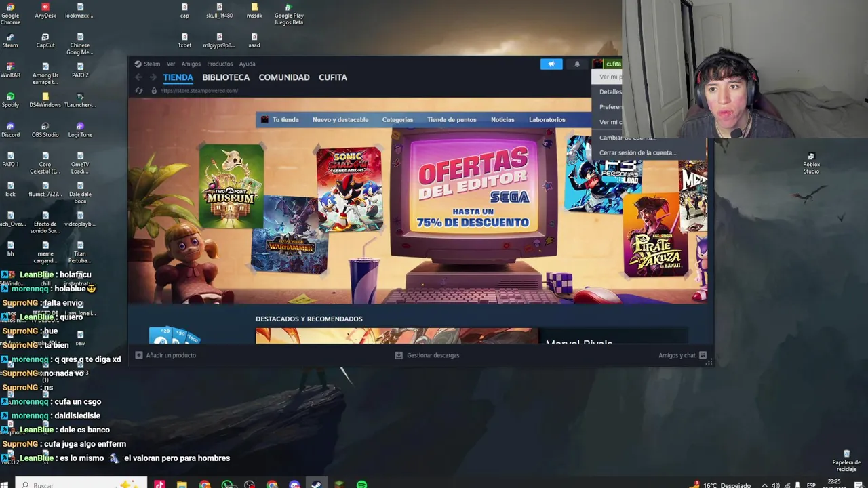Select the Roblox Studio desktop icon
This screenshot has width=868, height=488.
point(811,163)
